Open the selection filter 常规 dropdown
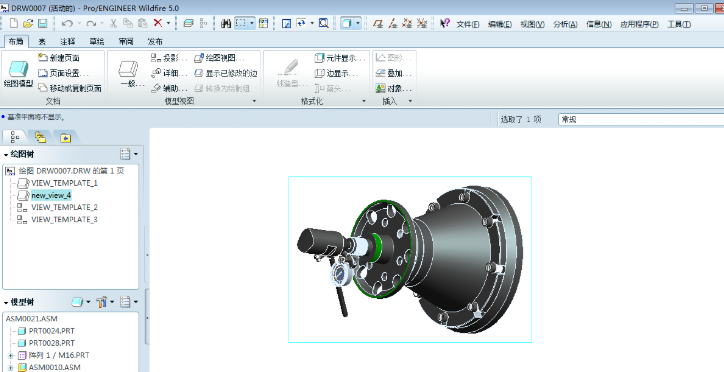 [641, 120]
